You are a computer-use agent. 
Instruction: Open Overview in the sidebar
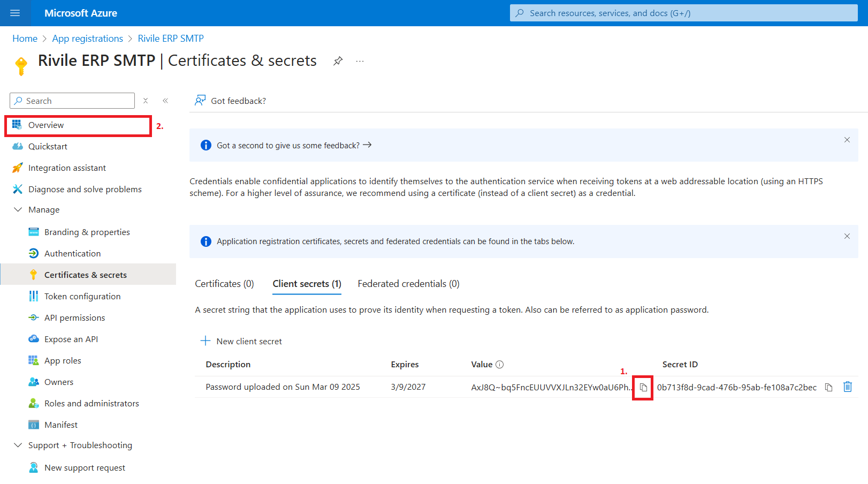pos(46,125)
